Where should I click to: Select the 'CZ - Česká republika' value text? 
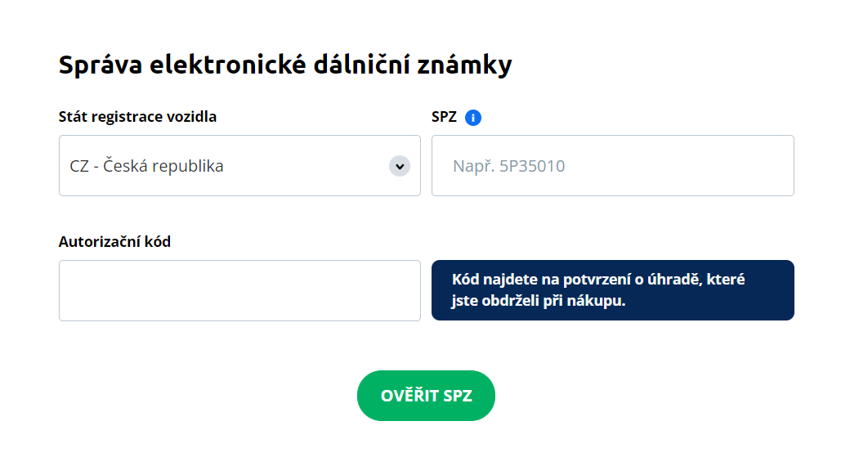point(147,167)
